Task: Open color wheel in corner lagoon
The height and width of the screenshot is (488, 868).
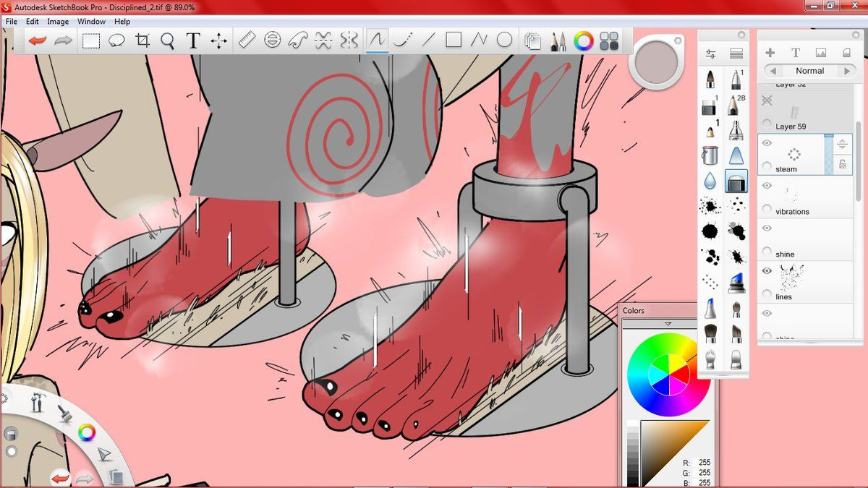Action: coord(87,433)
